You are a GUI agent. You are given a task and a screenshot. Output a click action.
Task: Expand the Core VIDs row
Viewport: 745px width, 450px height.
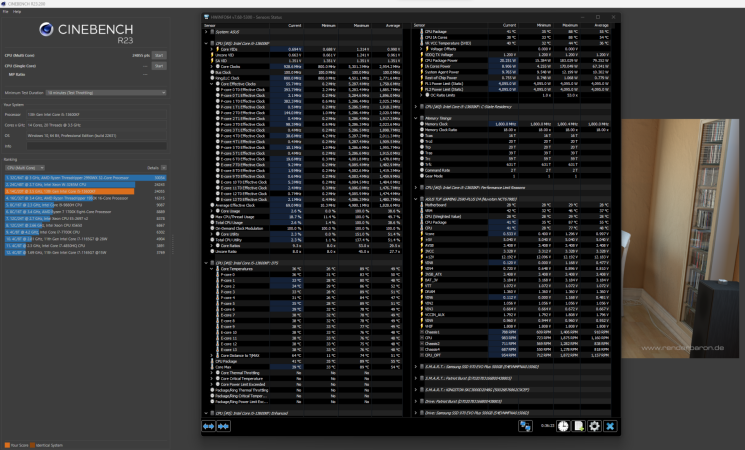coord(212,49)
